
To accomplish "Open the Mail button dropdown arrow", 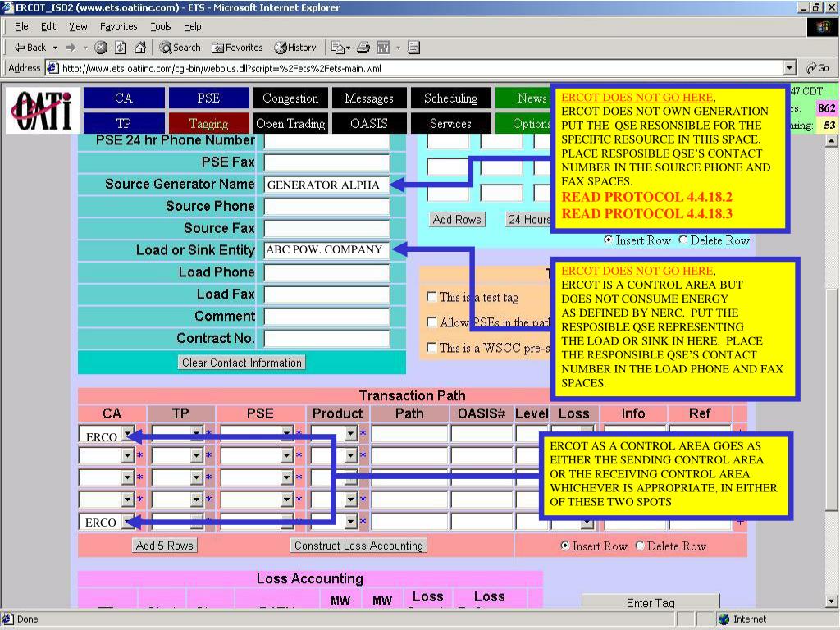I will [x=348, y=48].
